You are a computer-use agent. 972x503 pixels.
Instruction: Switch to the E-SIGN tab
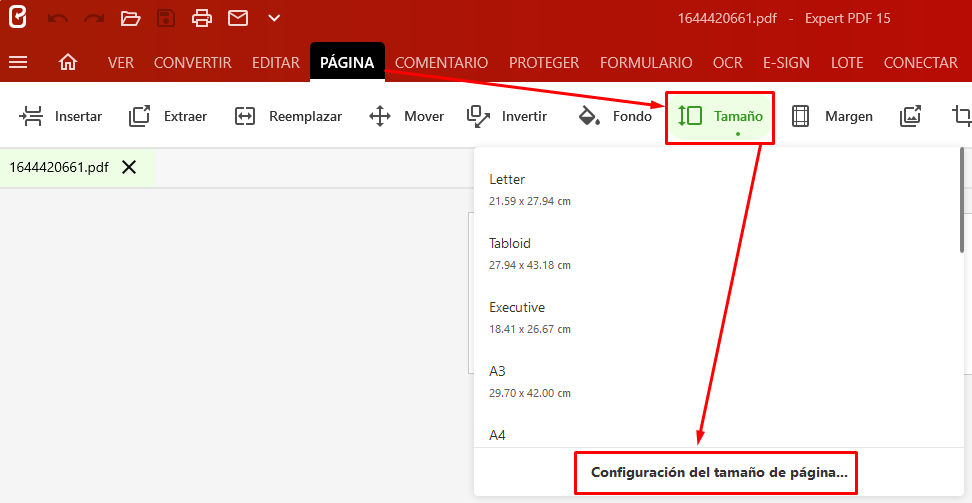pos(786,63)
